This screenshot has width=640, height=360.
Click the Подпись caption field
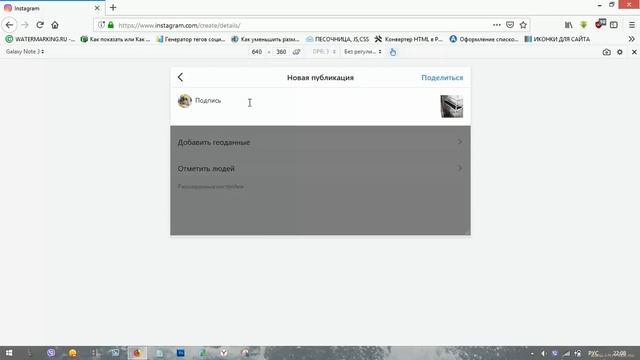coord(314,106)
